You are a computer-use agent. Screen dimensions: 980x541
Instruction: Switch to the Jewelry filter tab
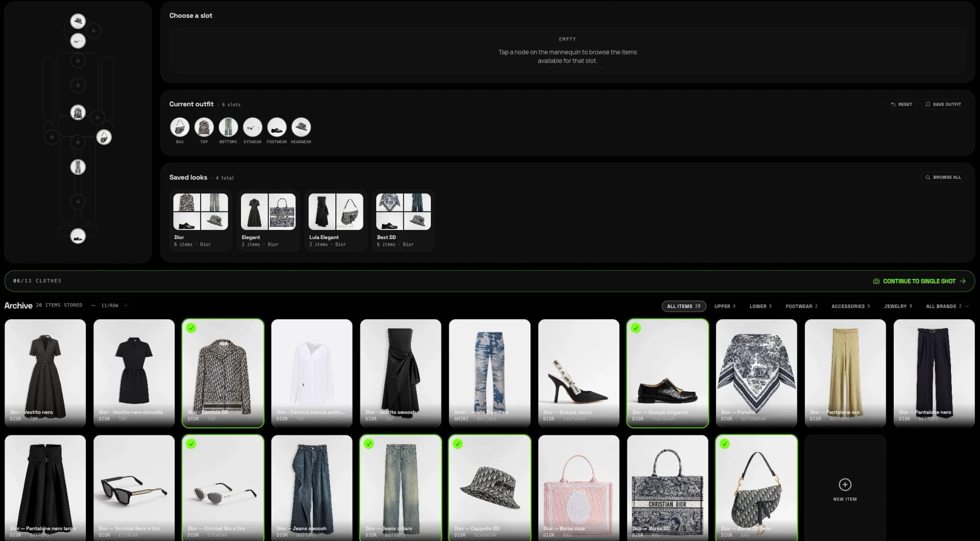(898, 306)
